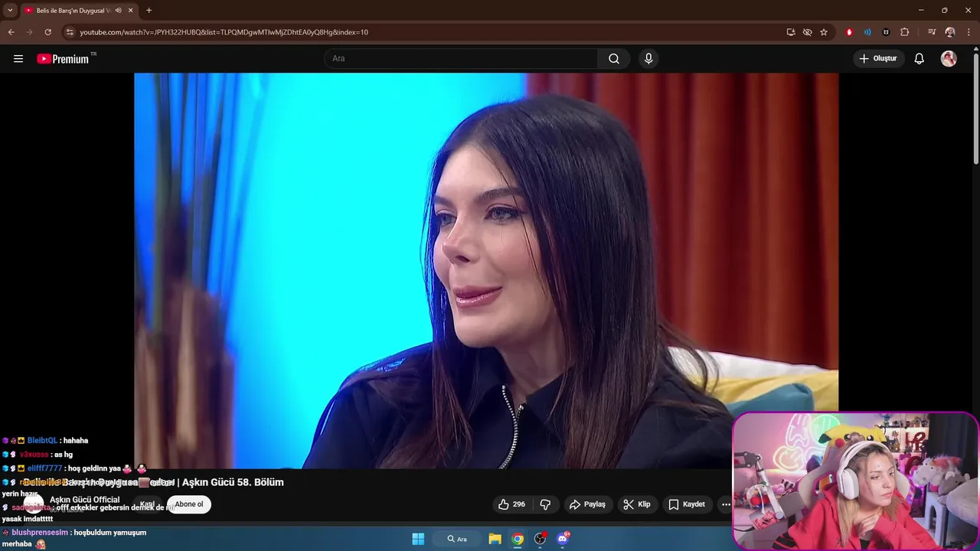Dislike the video
Image resolution: width=980 pixels, height=551 pixels.
[545, 504]
